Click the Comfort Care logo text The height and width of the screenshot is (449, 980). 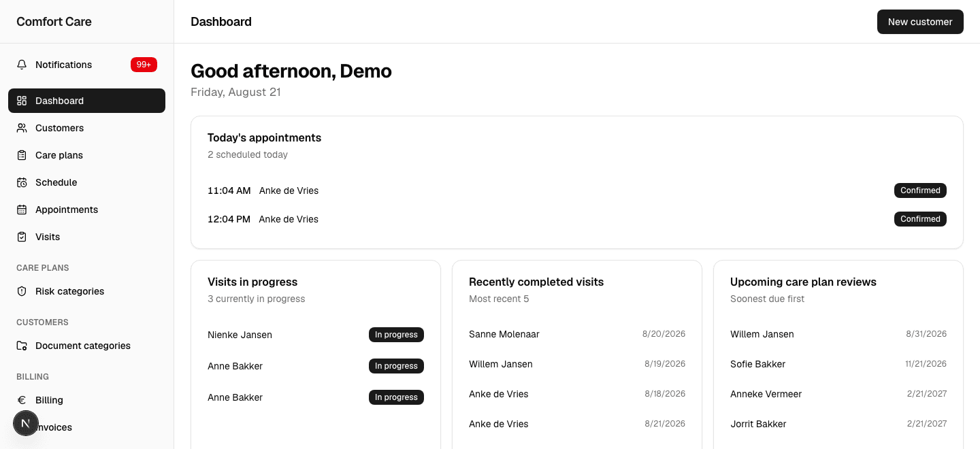(x=54, y=22)
